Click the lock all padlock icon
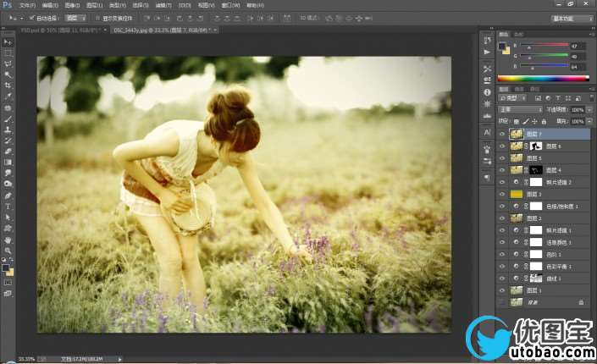Image resolution: width=597 pixels, height=364 pixels. tap(544, 121)
